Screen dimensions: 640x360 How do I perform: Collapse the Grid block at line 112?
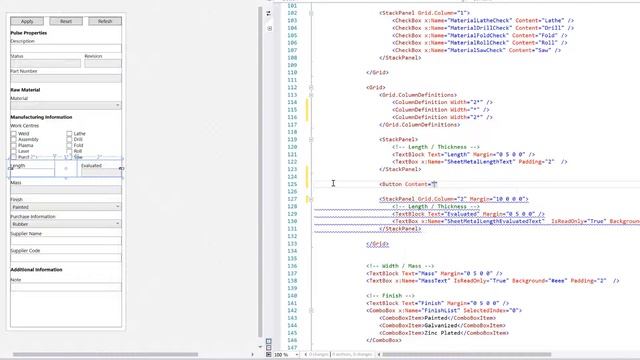(x=311, y=87)
